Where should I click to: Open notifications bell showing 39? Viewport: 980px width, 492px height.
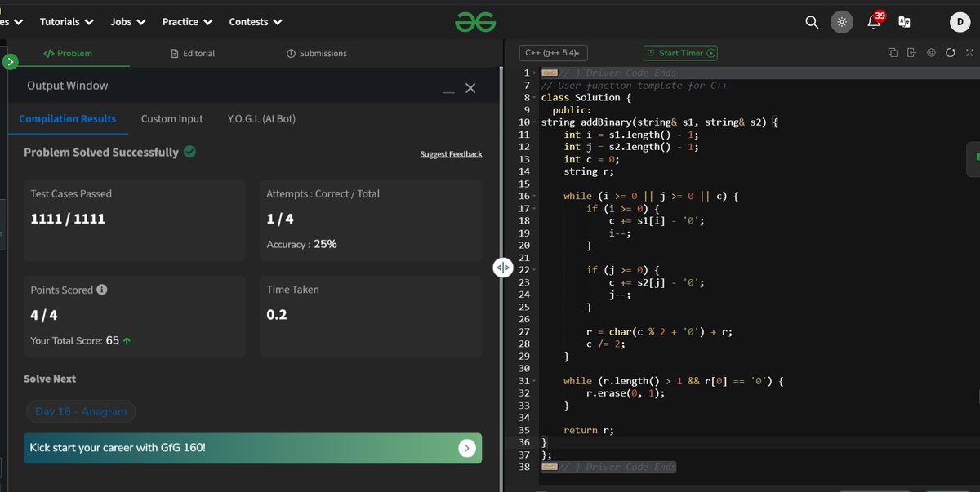[875, 20]
